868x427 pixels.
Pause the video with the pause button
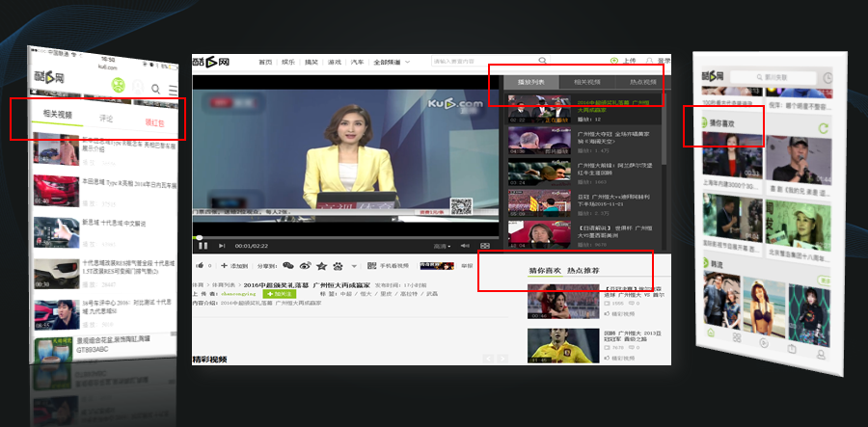tap(203, 246)
